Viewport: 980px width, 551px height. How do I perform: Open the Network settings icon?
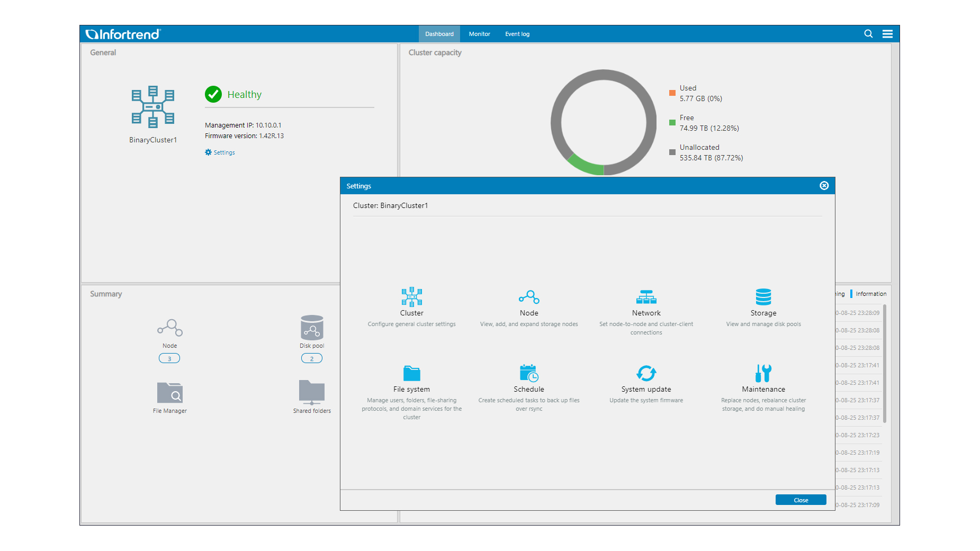click(646, 297)
